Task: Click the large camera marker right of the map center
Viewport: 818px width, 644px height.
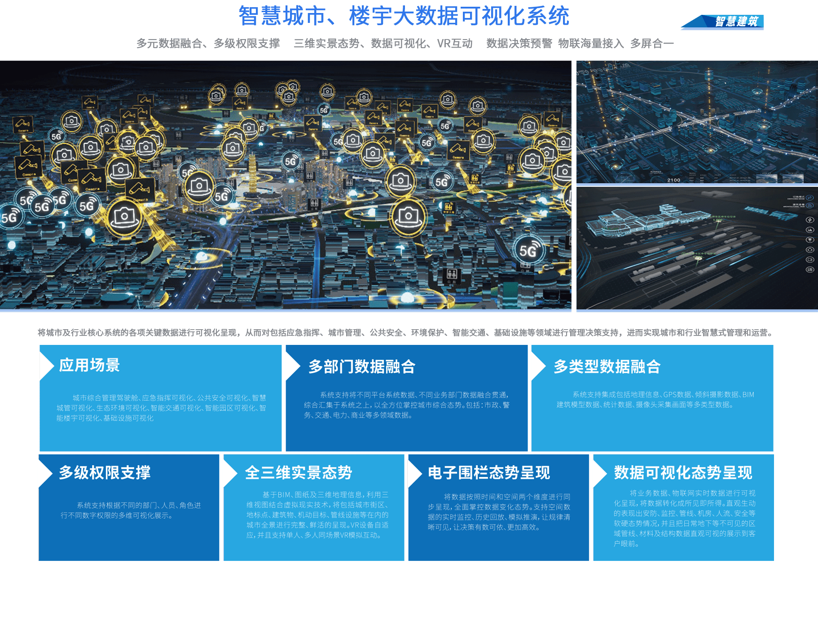Action: [x=408, y=216]
